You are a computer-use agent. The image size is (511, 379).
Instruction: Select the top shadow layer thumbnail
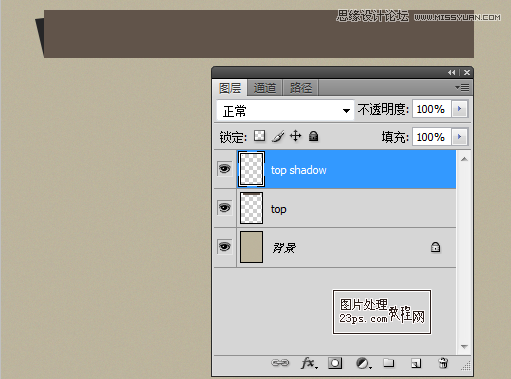[x=251, y=169]
